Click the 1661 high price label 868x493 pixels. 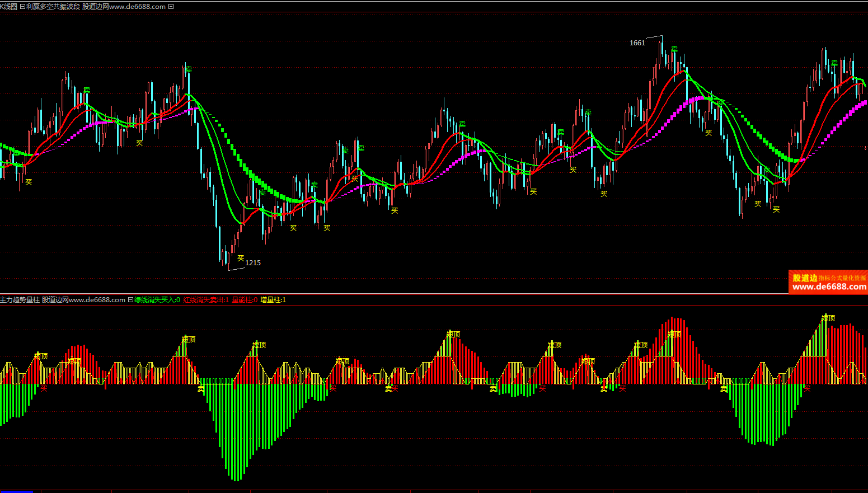tap(637, 43)
